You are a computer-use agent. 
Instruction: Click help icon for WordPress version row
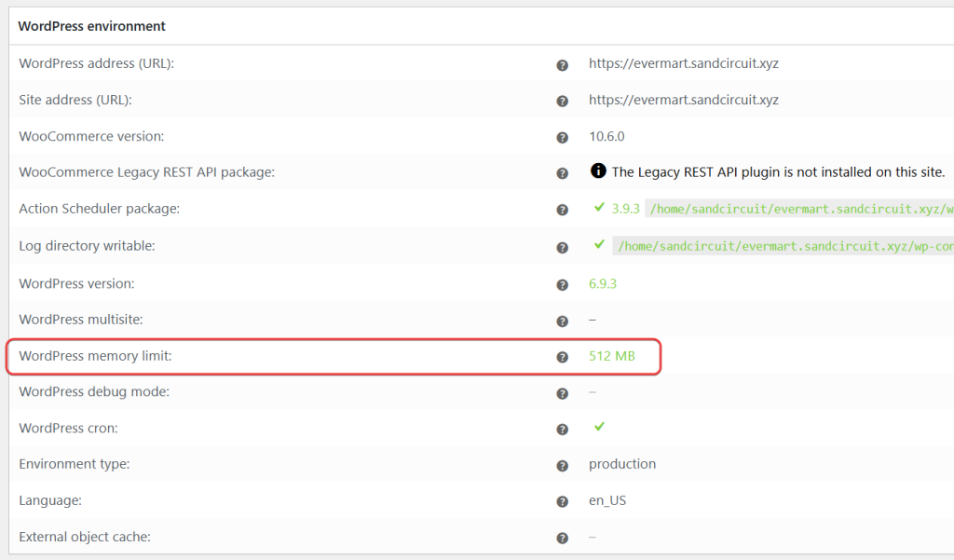point(562,285)
